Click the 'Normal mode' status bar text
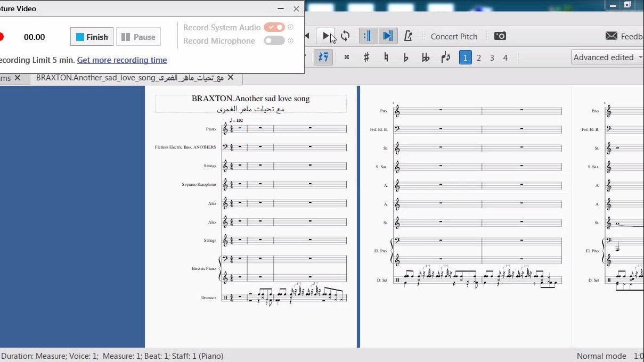Image resolution: width=644 pixels, height=362 pixels. (x=601, y=356)
